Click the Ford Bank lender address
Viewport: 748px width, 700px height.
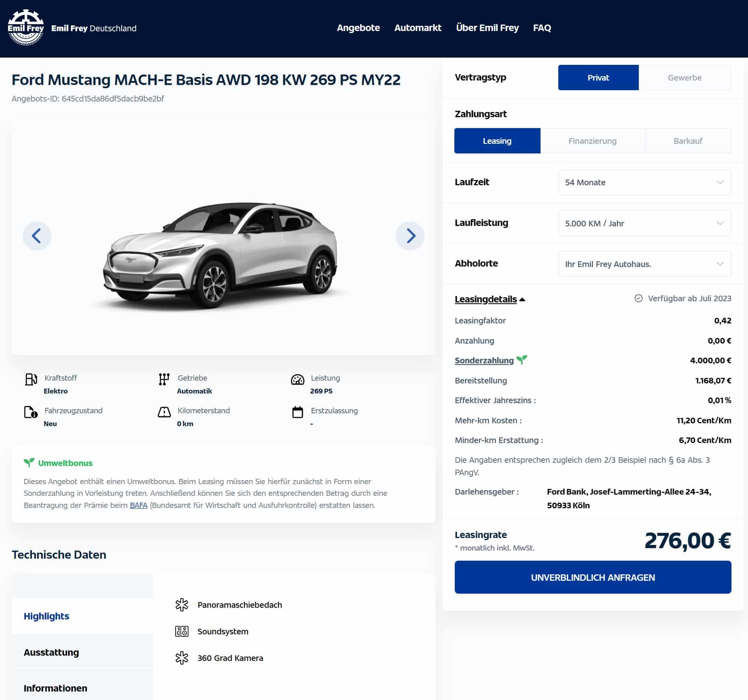pos(629,499)
